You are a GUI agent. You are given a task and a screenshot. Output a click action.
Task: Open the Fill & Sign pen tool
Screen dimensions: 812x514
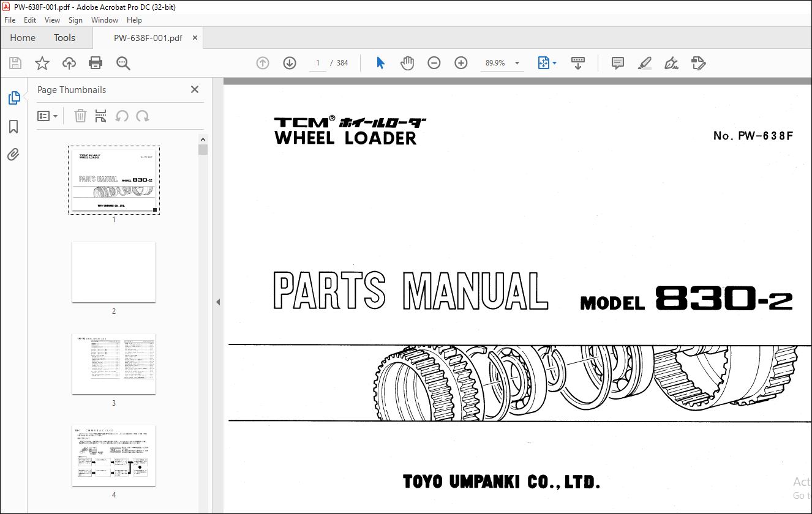pos(672,63)
